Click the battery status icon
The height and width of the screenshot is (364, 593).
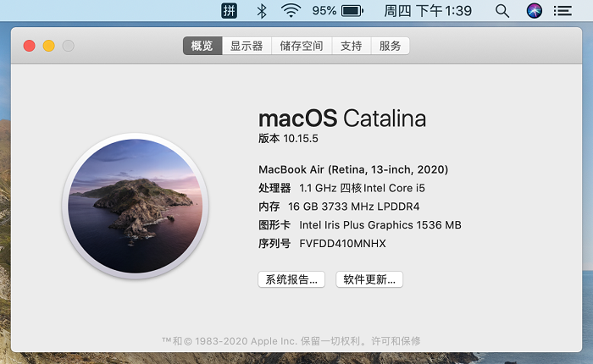point(352,11)
